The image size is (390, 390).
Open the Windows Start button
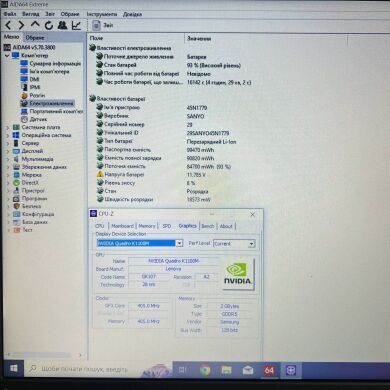[13, 369]
